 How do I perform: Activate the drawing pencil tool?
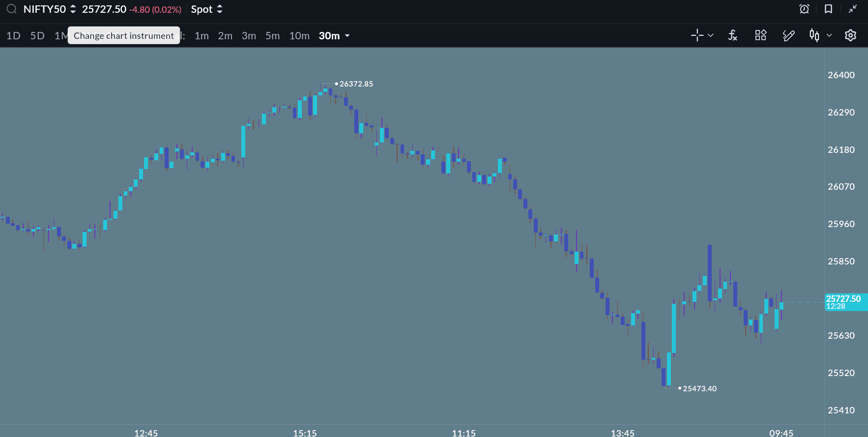788,35
